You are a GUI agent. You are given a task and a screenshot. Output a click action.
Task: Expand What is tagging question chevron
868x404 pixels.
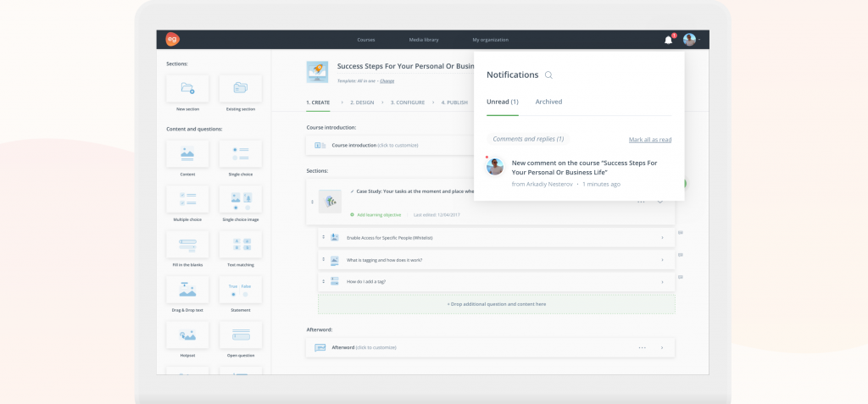(x=662, y=260)
